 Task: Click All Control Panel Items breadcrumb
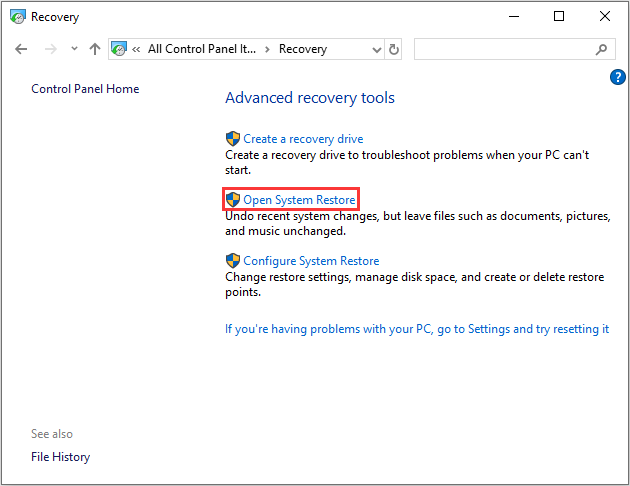coord(202,49)
